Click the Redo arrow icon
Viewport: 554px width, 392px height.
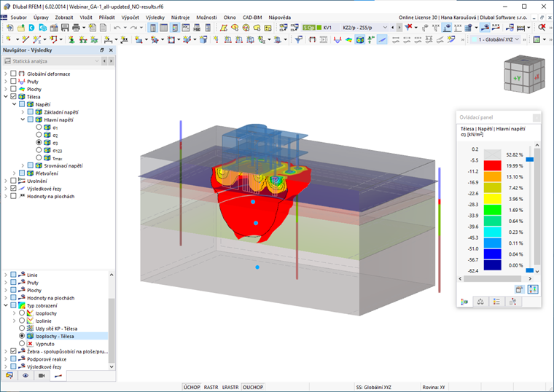click(x=133, y=28)
